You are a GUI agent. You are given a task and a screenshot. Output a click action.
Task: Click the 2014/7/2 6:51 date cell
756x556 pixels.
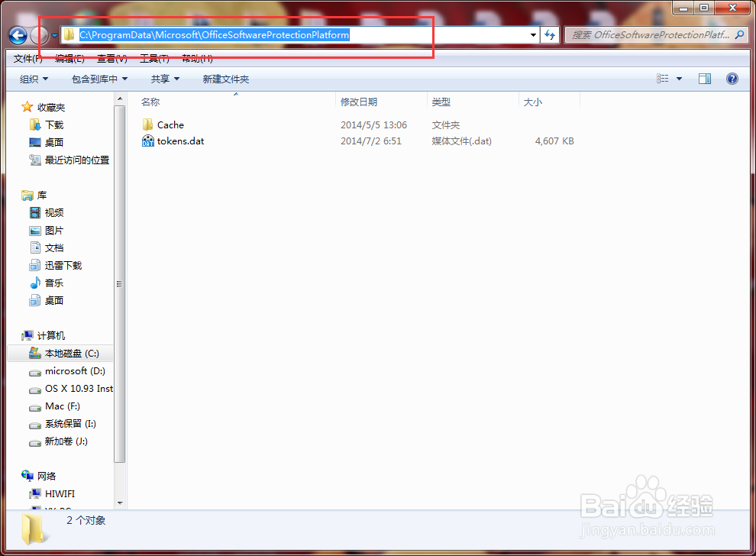click(x=371, y=141)
